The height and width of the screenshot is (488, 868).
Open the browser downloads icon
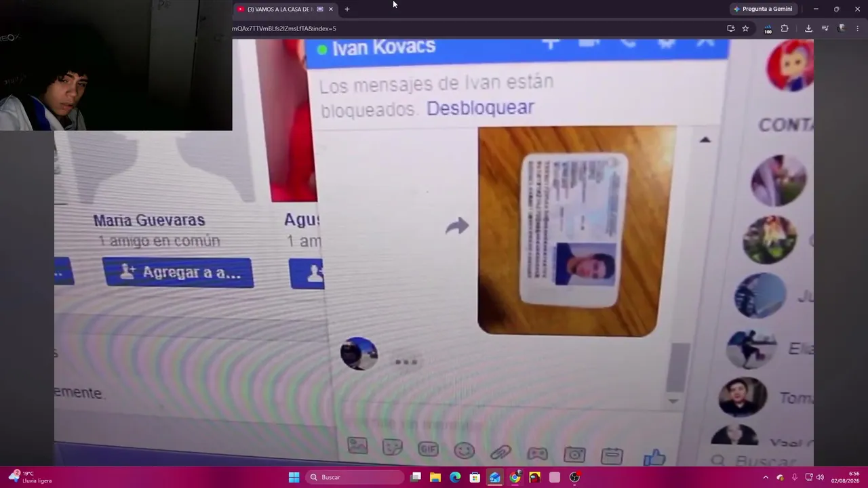(808, 28)
